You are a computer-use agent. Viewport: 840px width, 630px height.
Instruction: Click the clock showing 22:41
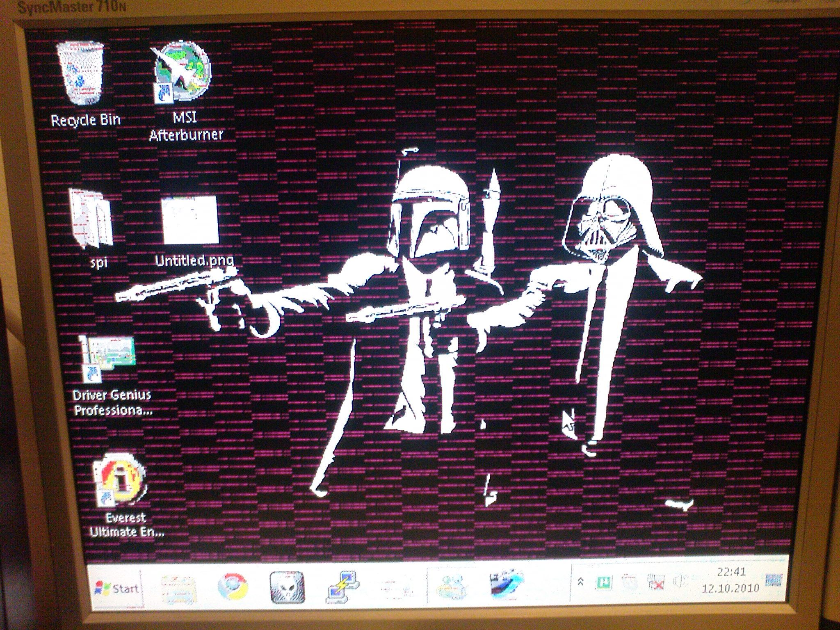tap(731, 571)
